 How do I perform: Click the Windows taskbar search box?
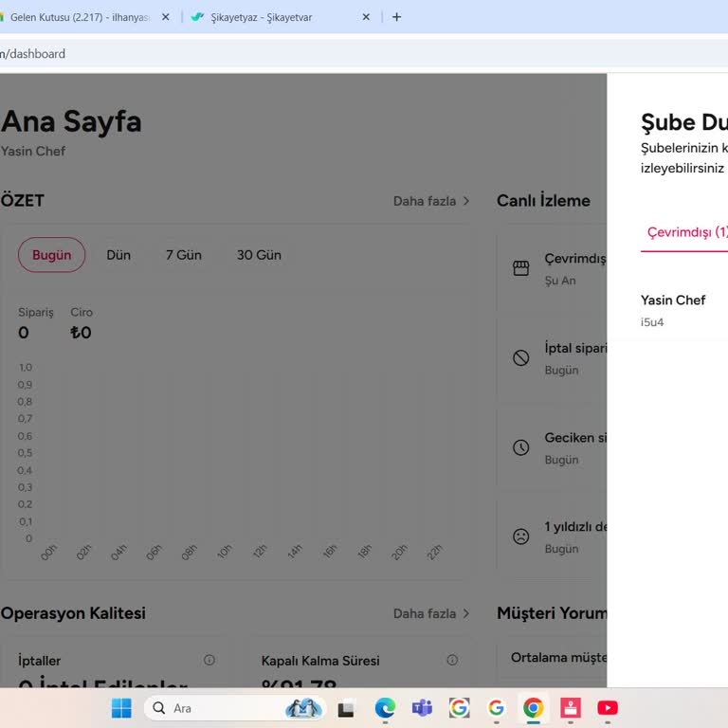coord(232,708)
